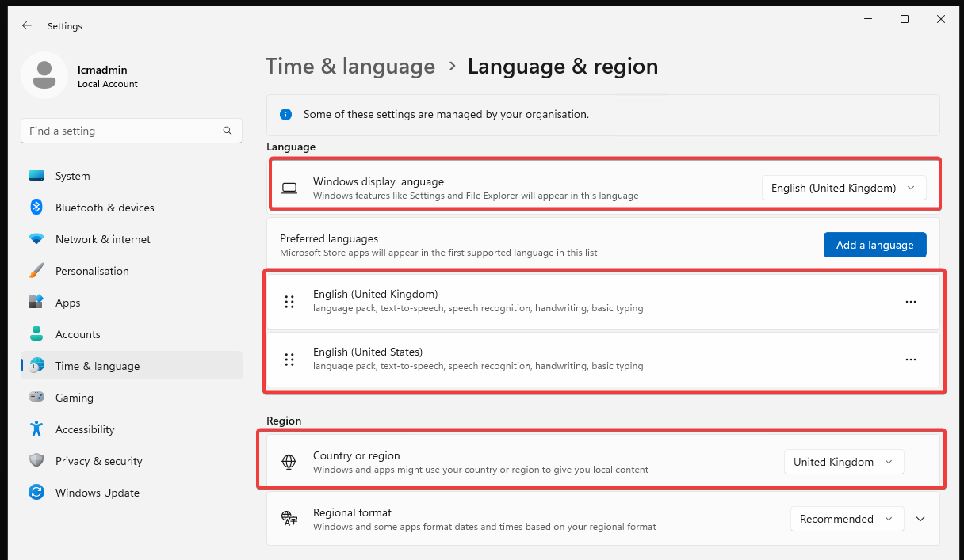Open the Country or region dropdown
This screenshot has height=560, width=964.
(x=843, y=463)
